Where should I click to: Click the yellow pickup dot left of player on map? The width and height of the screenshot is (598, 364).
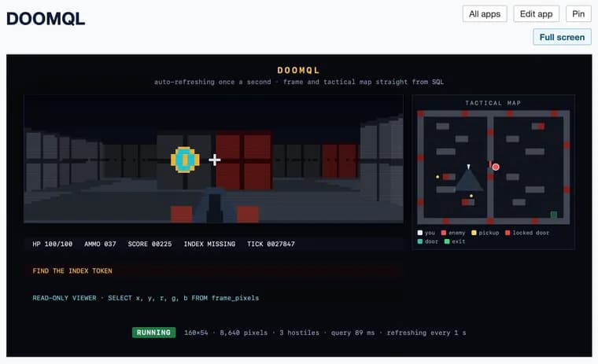coord(437,177)
